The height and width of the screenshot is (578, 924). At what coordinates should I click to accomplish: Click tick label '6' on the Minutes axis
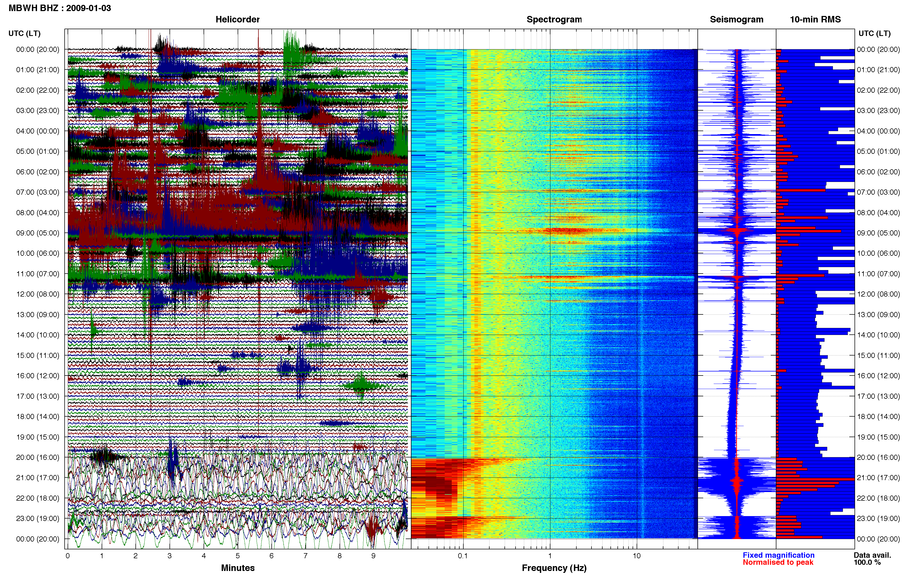(x=272, y=556)
